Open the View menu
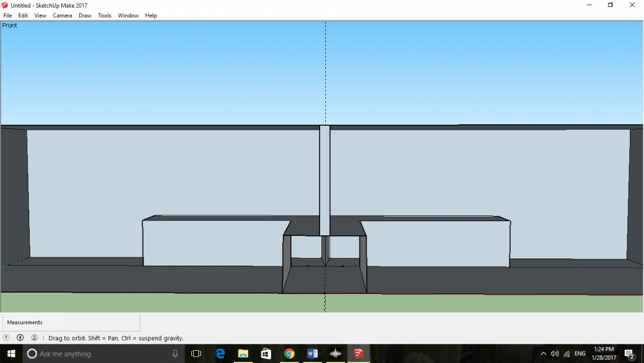The height and width of the screenshot is (363, 644). coord(40,15)
